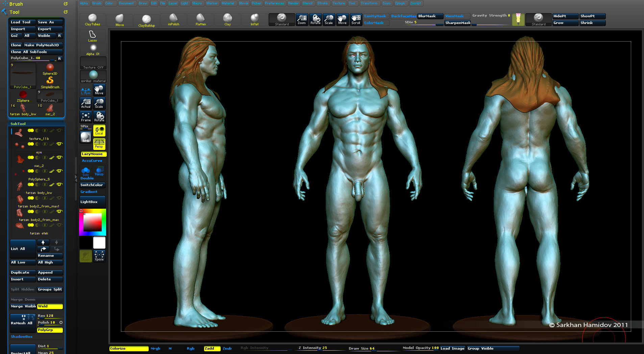Pick the ClayBuildup brush

146,20
